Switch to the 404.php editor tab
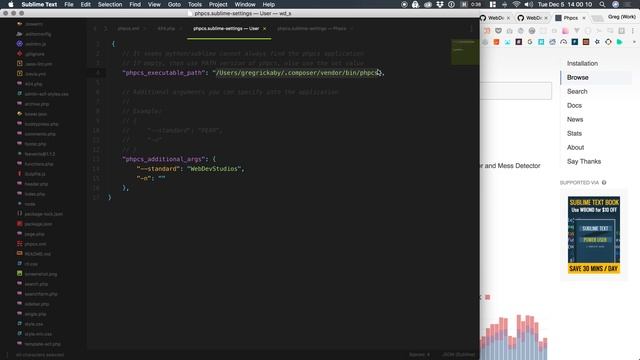Viewport: 640px width, 360px height. pos(166,29)
